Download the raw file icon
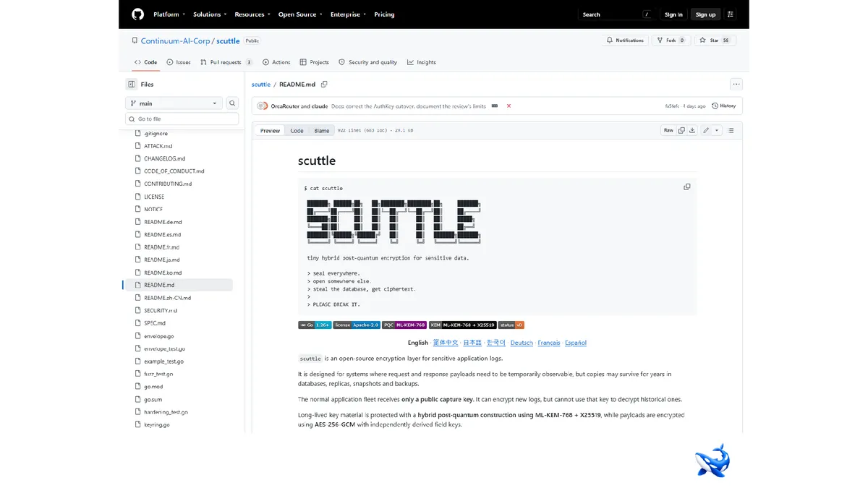Viewport: 868px width, 488px height. (692, 130)
